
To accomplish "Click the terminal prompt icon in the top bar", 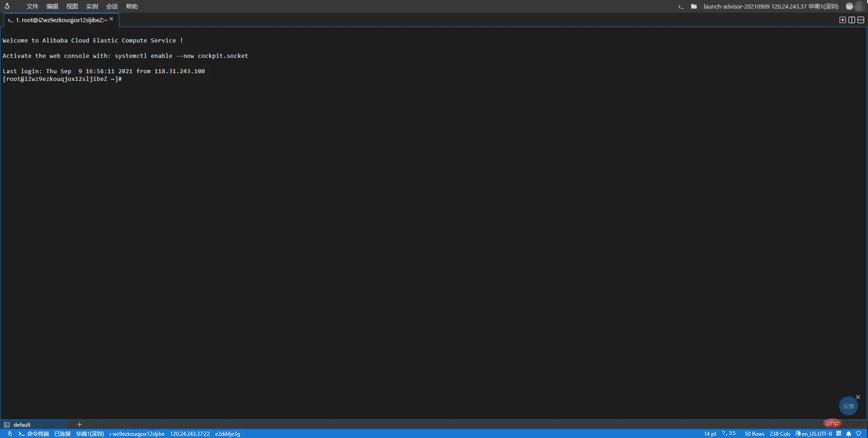I will pyautogui.click(x=681, y=6).
